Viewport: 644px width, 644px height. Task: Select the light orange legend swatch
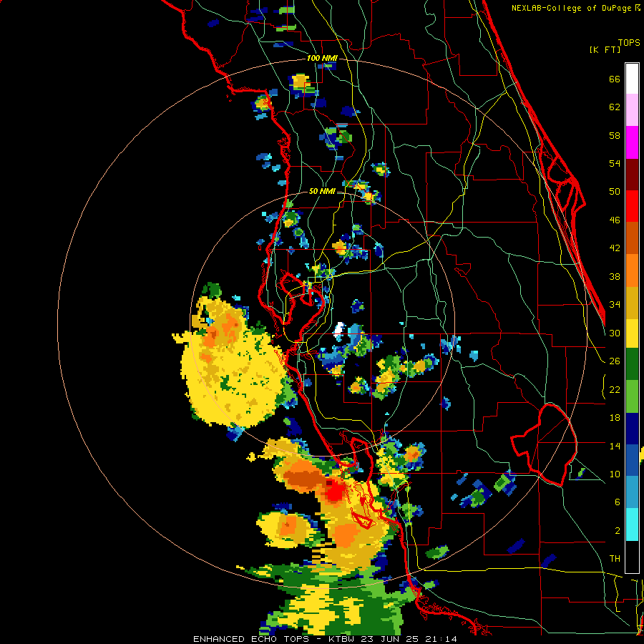tap(632, 270)
